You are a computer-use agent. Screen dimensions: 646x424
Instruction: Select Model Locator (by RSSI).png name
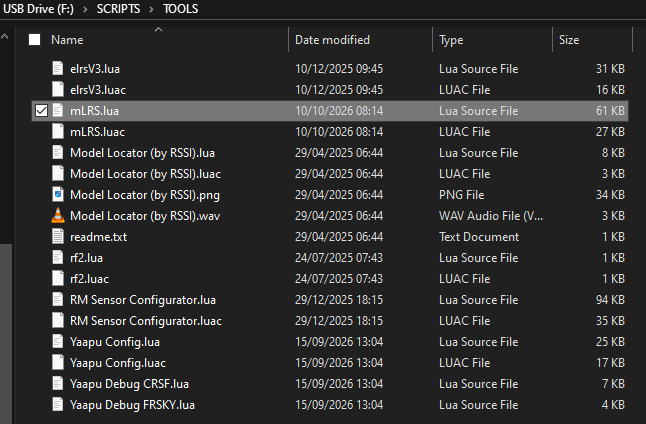point(145,195)
